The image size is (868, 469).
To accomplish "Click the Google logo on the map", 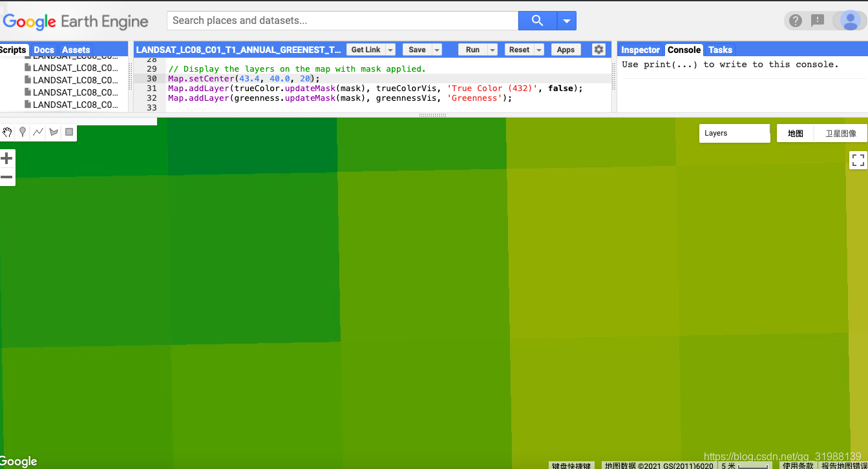I will [19, 461].
